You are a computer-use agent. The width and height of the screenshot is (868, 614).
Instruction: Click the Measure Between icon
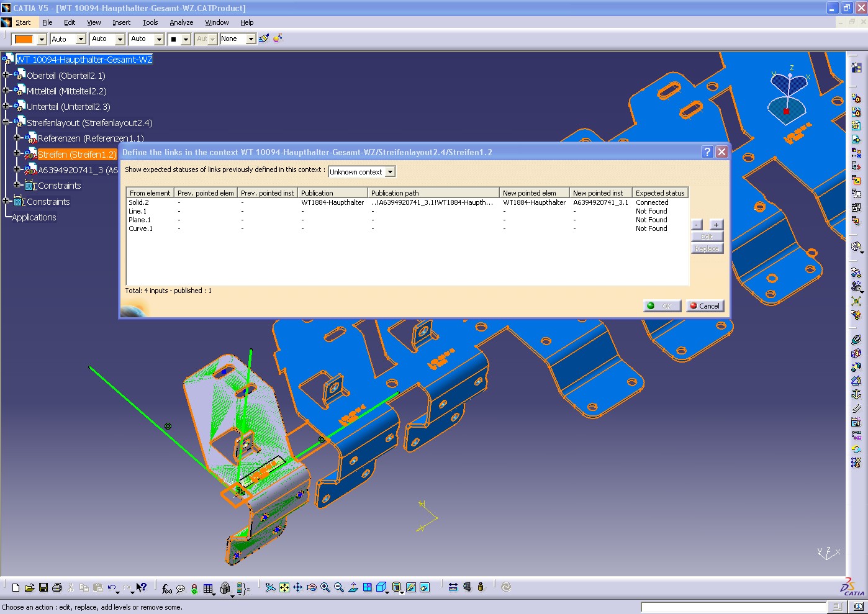pyautogui.click(x=453, y=587)
